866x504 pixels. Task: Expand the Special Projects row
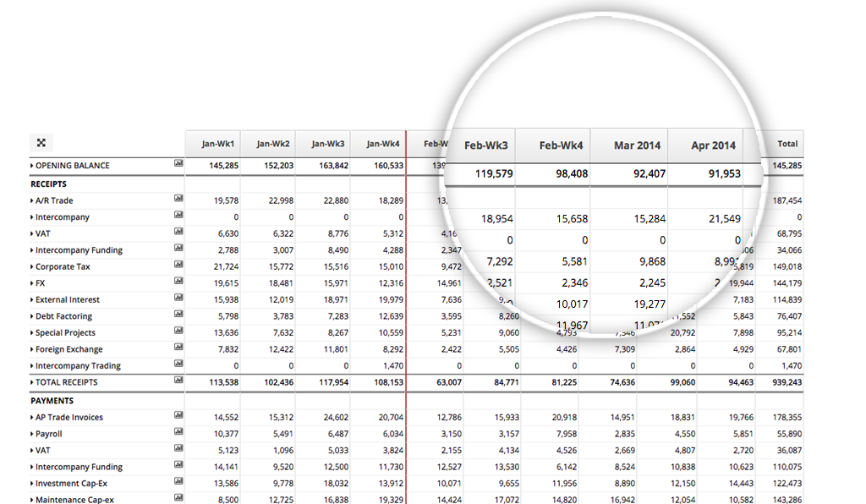pos(31,333)
